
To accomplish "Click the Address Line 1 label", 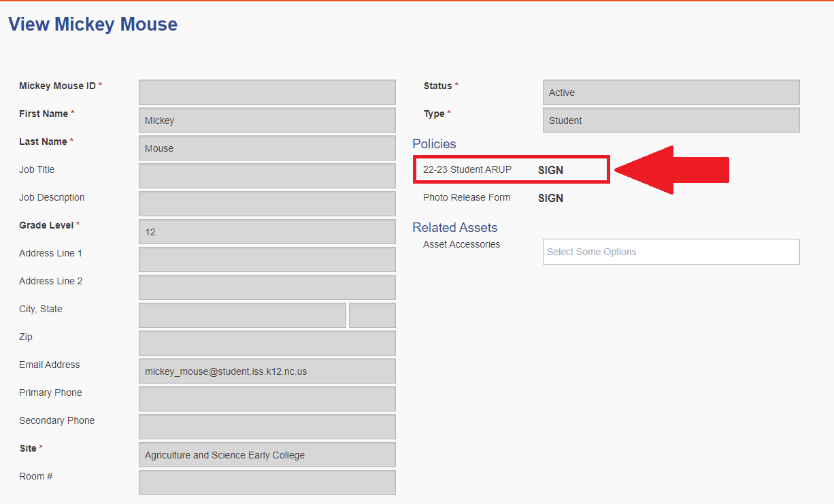I will [51, 253].
